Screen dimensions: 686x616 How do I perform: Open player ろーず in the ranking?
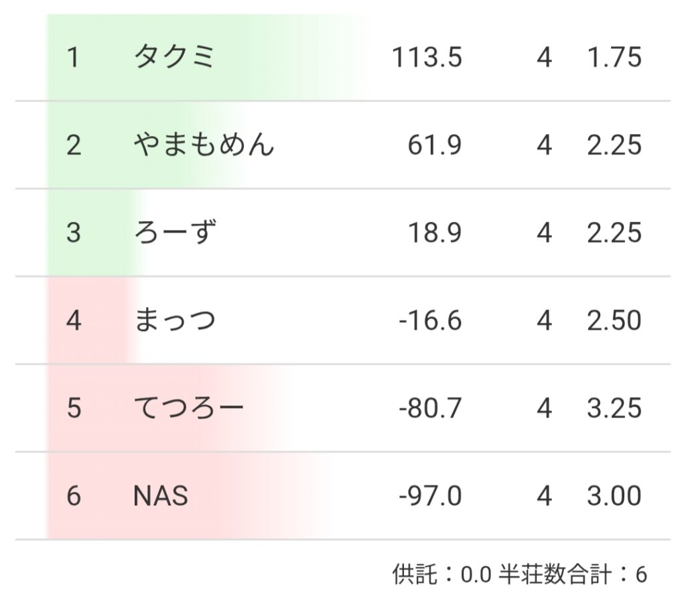(176, 233)
